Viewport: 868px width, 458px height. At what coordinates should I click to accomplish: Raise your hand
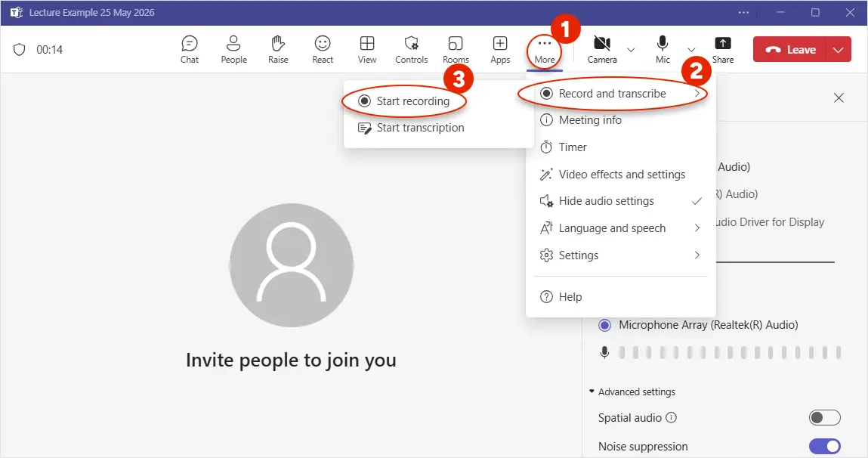click(278, 49)
